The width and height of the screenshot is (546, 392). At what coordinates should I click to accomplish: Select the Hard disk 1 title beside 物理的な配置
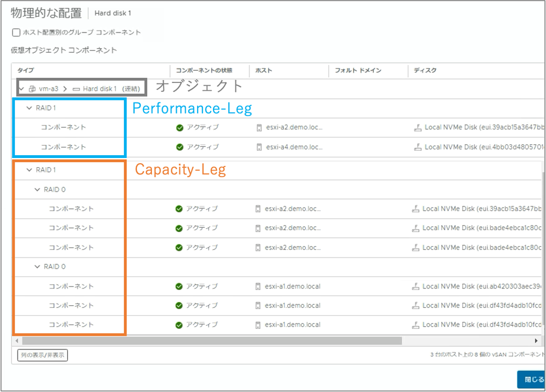pos(113,13)
